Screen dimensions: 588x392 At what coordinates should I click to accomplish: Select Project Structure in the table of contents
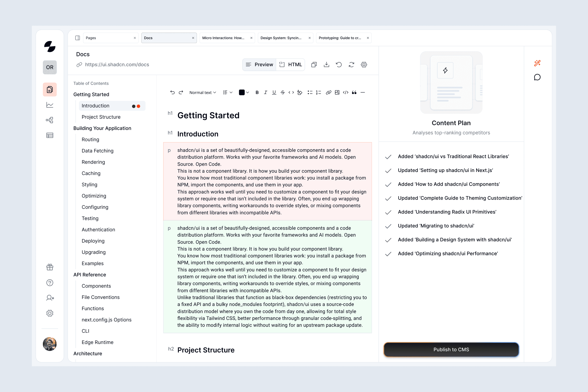click(x=101, y=117)
